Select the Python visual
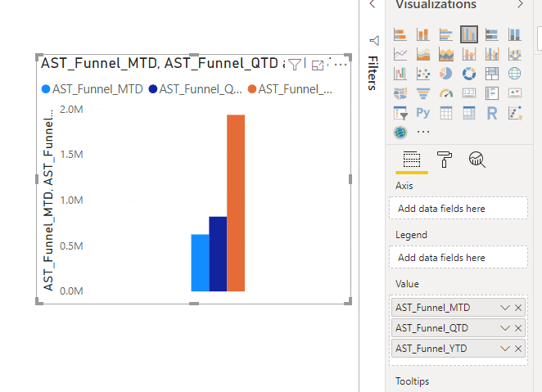The image size is (542, 392). (423, 113)
